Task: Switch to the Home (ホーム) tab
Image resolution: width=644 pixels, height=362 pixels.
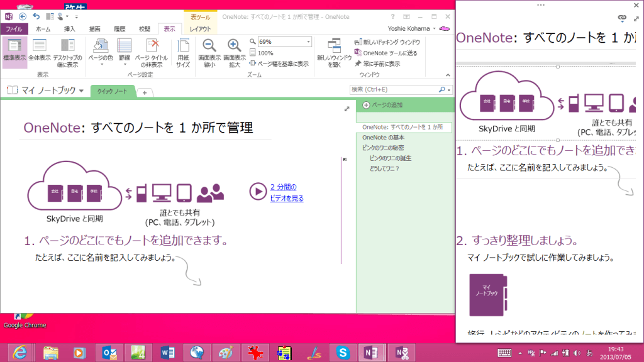Action: 43,29
